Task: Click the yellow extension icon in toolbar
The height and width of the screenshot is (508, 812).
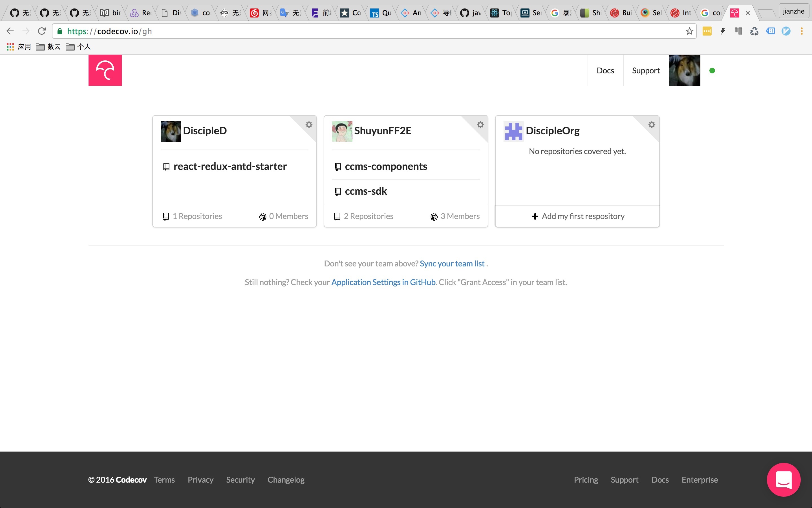Action: pos(707,31)
